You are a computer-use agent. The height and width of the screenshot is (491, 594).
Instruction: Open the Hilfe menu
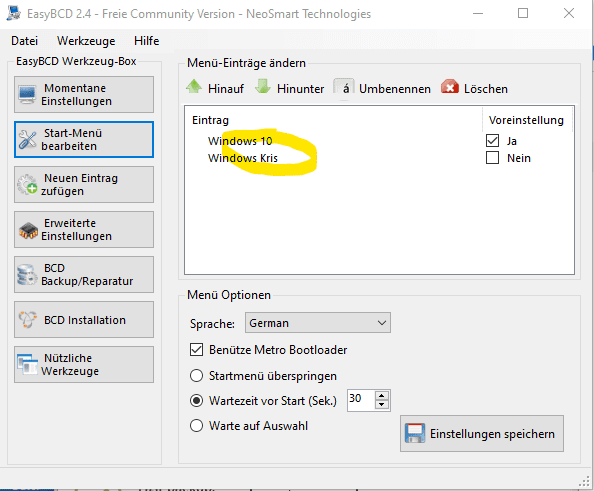coord(147,41)
